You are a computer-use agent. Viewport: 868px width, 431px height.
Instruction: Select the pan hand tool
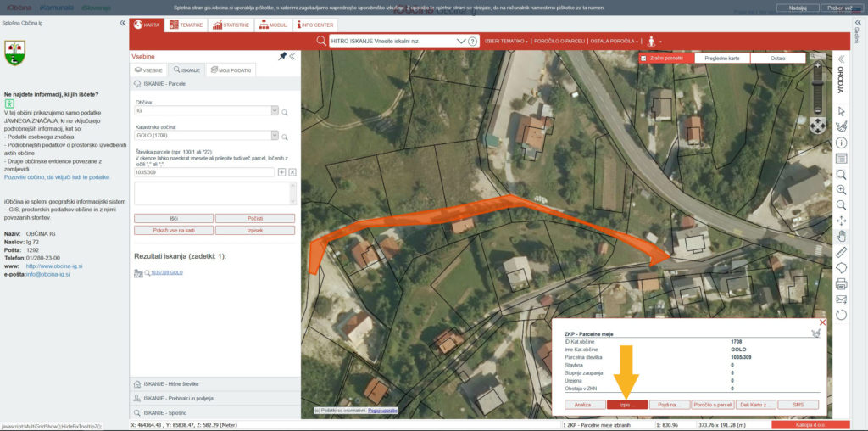842,236
